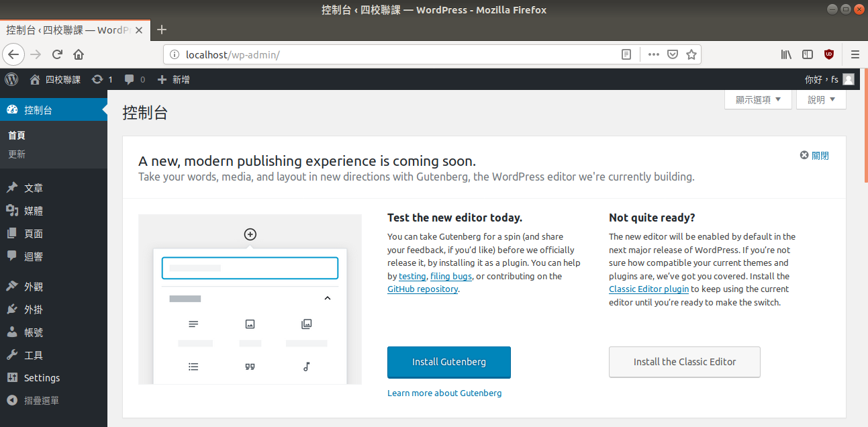Open 工具 tools menu
The image size is (868, 427).
click(54, 355)
